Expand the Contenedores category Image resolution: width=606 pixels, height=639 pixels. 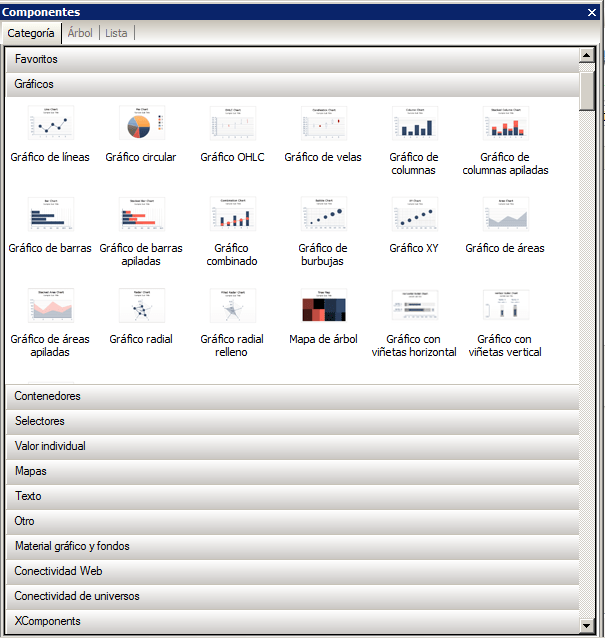(x=292, y=396)
